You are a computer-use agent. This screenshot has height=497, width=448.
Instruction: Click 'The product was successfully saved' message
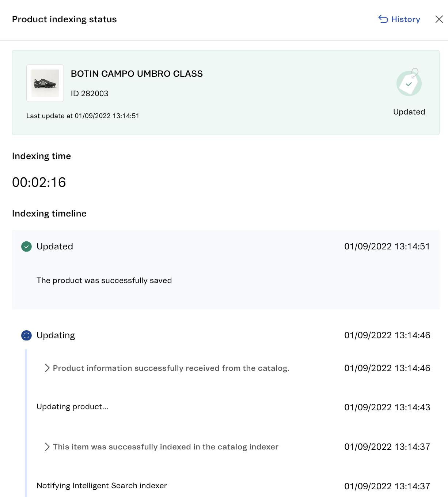(x=104, y=280)
